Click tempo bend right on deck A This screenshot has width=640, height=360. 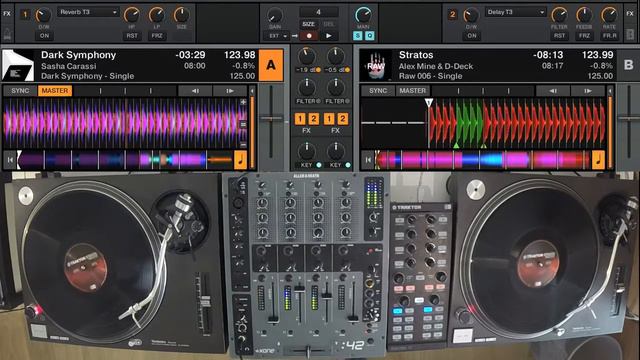click(230, 91)
